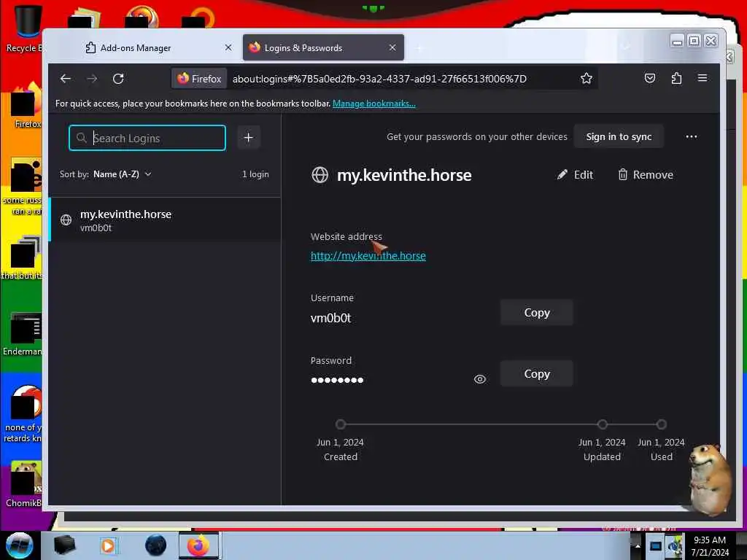Viewport: 747px width, 560px height.
Task: Open the Enderman desktop icon
Action: (x=24, y=334)
